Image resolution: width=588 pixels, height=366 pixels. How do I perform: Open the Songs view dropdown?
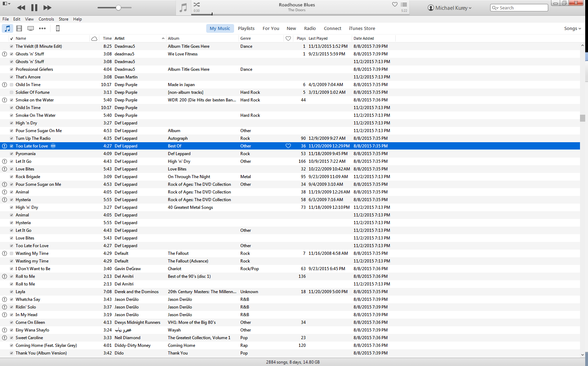point(572,29)
